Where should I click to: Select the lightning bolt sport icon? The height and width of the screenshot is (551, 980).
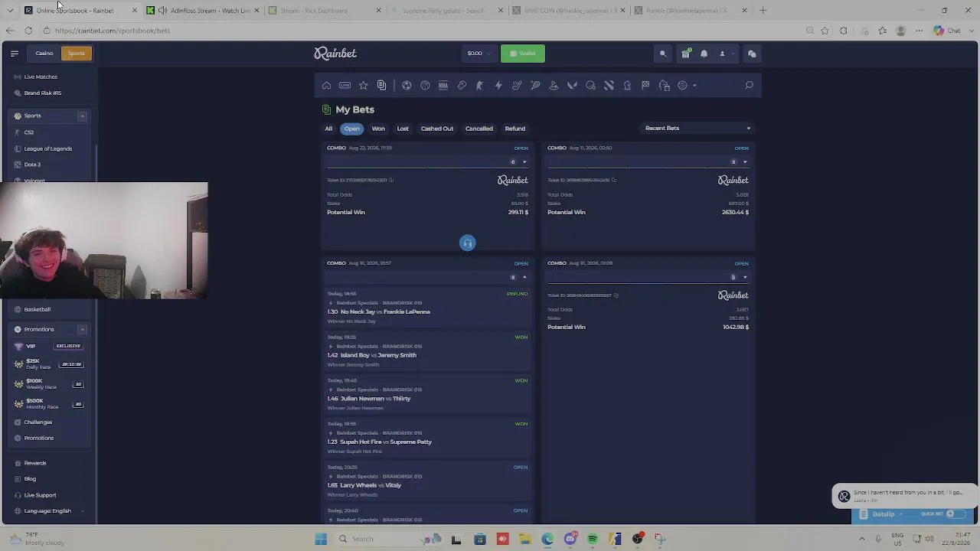pyautogui.click(x=498, y=86)
